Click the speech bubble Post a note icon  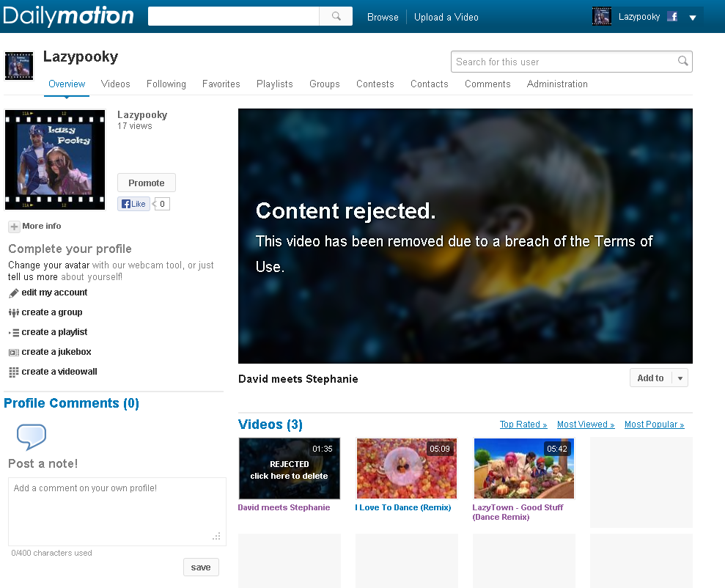(x=32, y=437)
